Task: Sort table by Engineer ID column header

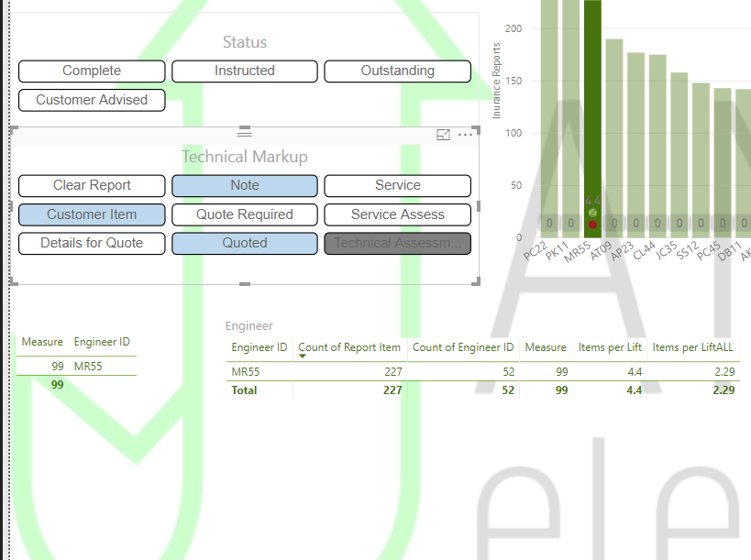Action: click(x=260, y=347)
